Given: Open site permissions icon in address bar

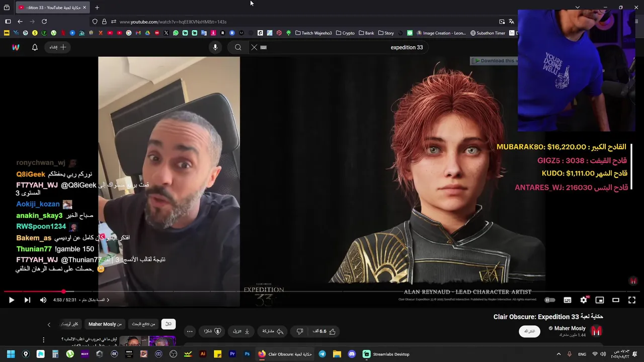Looking at the screenshot, I should [x=114, y=22].
